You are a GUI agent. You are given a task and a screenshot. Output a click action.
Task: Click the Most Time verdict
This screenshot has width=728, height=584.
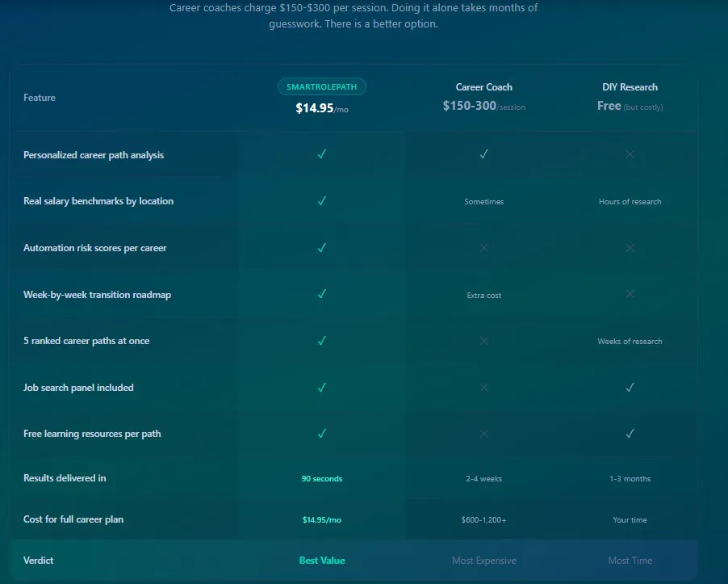pos(630,561)
